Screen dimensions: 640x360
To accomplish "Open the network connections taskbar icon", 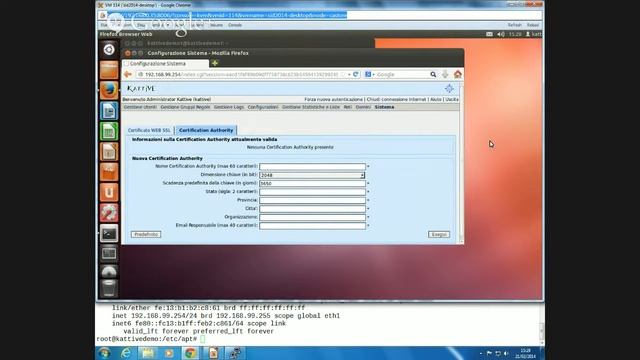I will 235,353.
